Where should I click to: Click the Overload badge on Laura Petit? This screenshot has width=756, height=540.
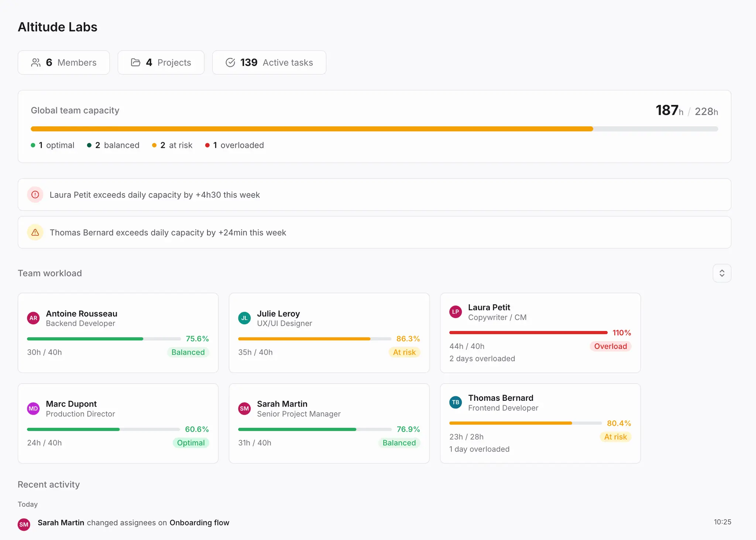click(611, 346)
